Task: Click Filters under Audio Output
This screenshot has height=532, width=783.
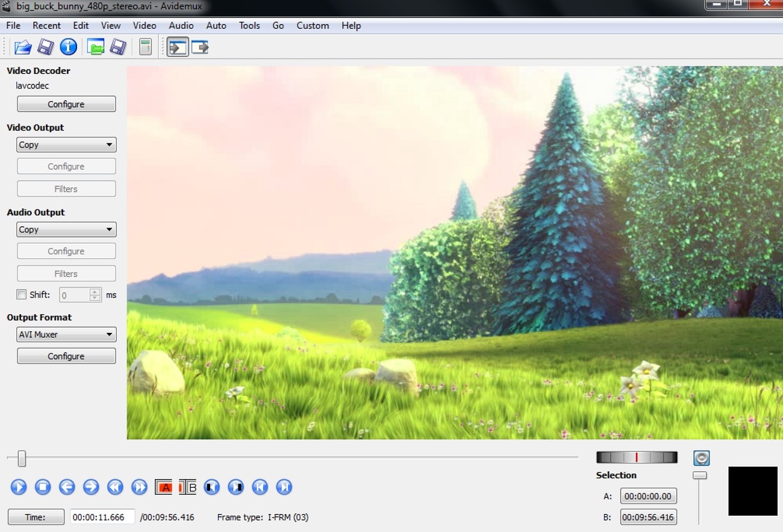Action: tap(66, 274)
